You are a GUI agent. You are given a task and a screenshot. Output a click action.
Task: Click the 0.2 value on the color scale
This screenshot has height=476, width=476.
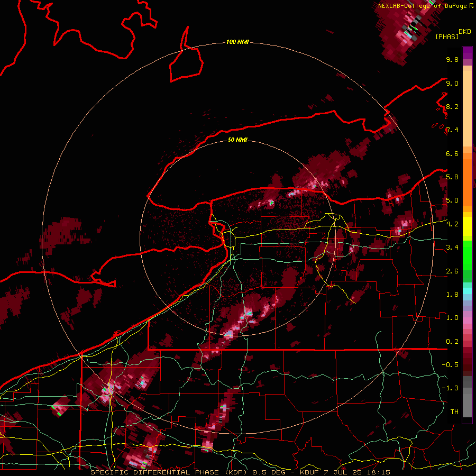point(452,342)
